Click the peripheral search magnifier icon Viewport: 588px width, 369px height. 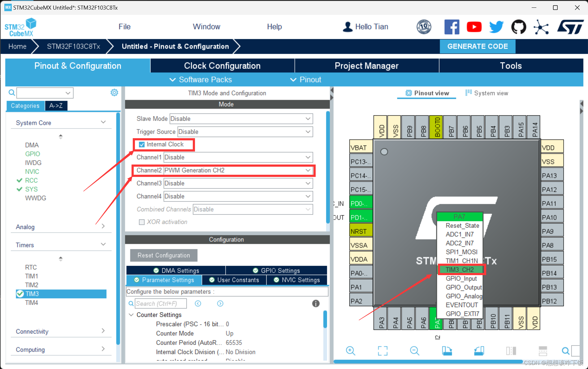click(x=11, y=93)
